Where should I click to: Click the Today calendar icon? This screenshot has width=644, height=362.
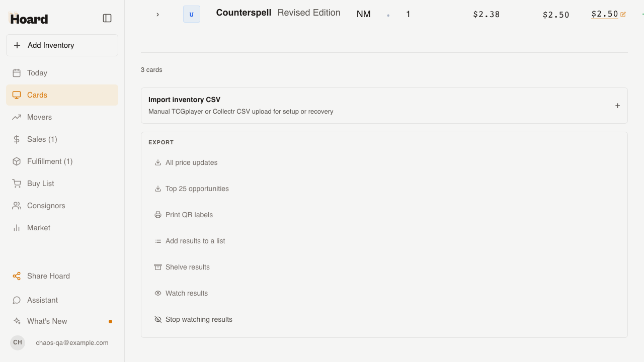(x=17, y=73)
